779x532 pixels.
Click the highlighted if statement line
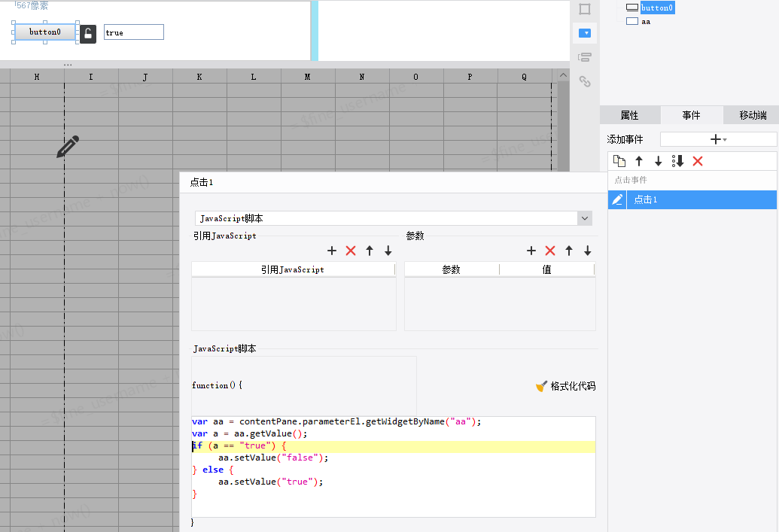coord(394,446)
